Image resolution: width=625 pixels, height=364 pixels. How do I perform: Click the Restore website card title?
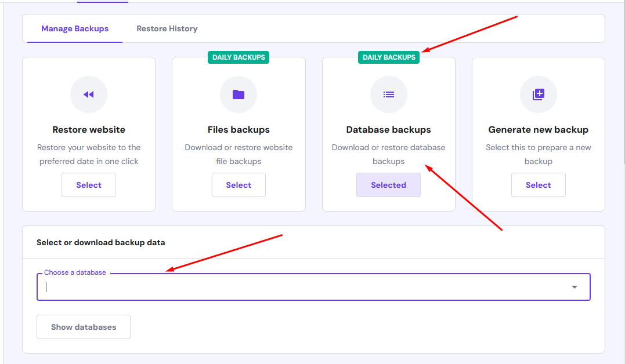click(89, 129)
